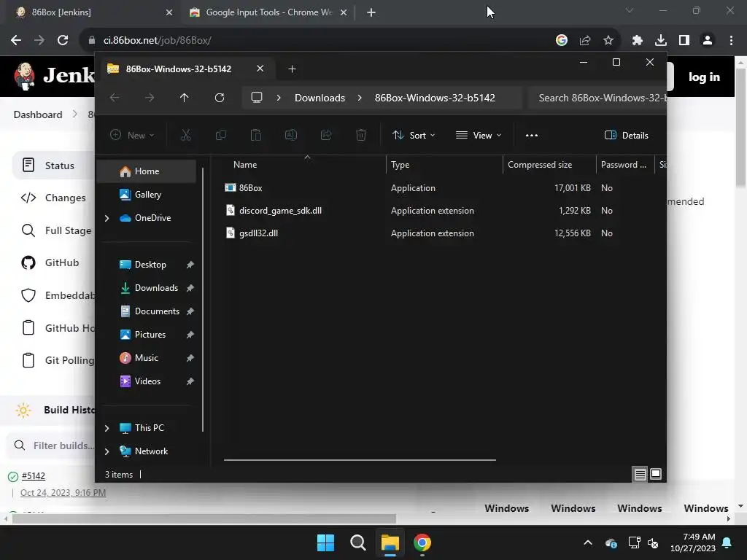Click Chrome icon on taskbar
Screen dimensions: 747x560
[x=422, y=542]
